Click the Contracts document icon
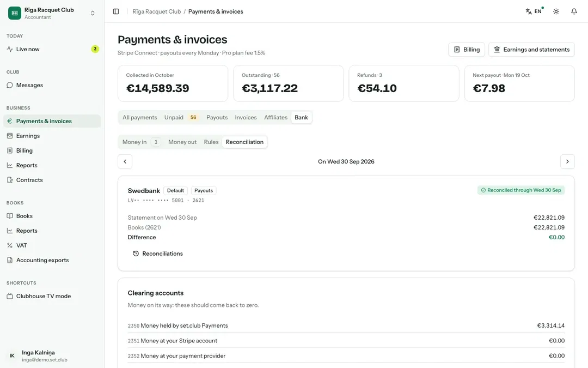This screenshot has height=368, width=588. [x=10, y=180]
